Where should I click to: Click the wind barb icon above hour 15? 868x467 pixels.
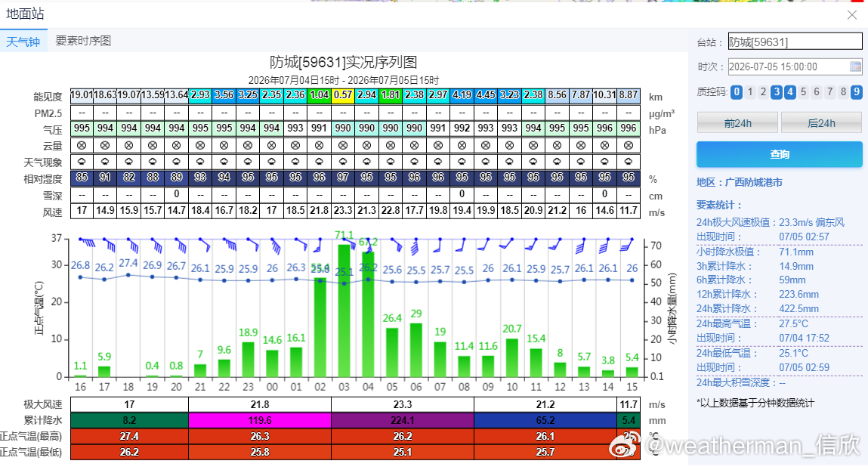click(628, 244)
